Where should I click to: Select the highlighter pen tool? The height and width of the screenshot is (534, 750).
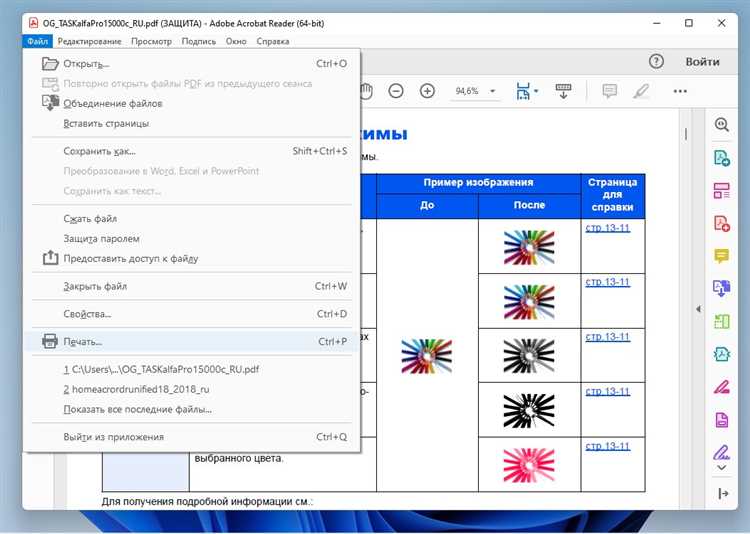coord(641,91)
